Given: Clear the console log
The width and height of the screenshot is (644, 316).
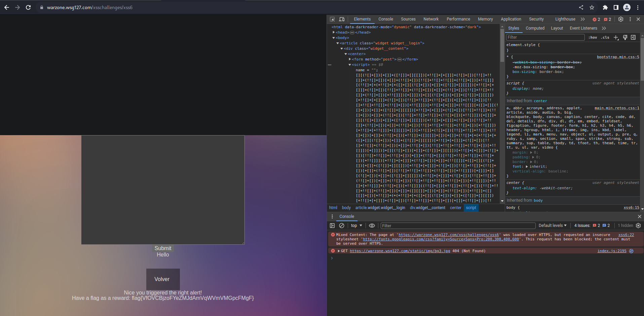Looking at the screenshot, I should pos(342,226).
